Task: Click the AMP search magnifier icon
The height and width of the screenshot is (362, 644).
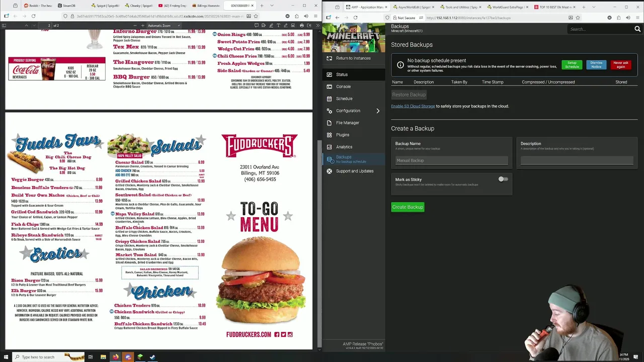Action: pos(637,29)
